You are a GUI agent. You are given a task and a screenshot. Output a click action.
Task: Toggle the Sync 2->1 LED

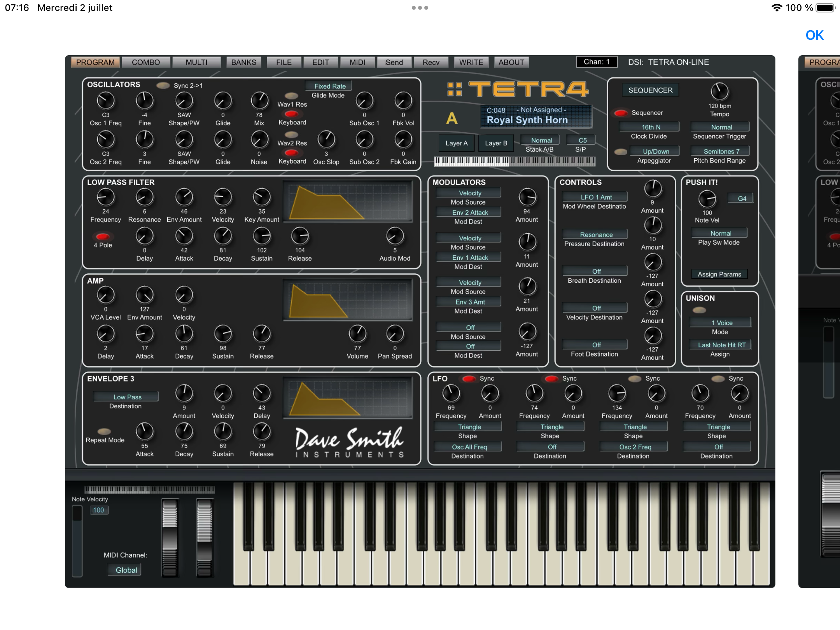click(x=163, y=86)
